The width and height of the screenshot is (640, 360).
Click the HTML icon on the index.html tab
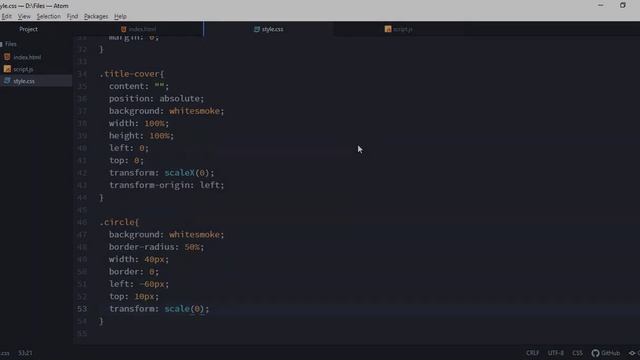coord(124,29)
